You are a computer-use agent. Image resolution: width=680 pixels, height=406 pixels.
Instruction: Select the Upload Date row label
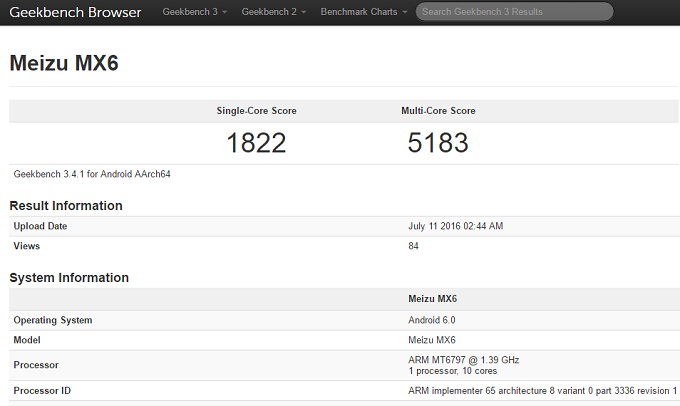(41, 226)
